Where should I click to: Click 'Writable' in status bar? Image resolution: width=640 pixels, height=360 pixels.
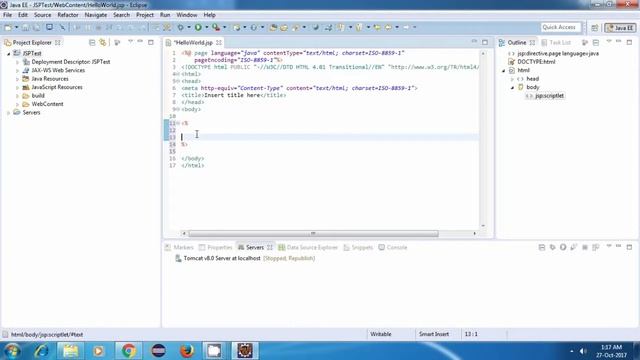click(x=381, y=334)
